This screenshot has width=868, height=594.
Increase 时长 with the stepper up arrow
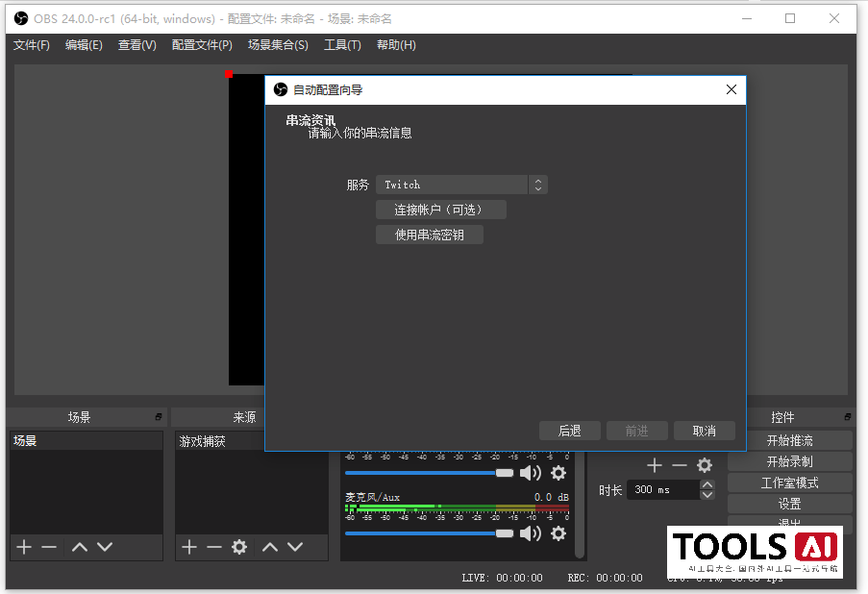pos(707,484)
